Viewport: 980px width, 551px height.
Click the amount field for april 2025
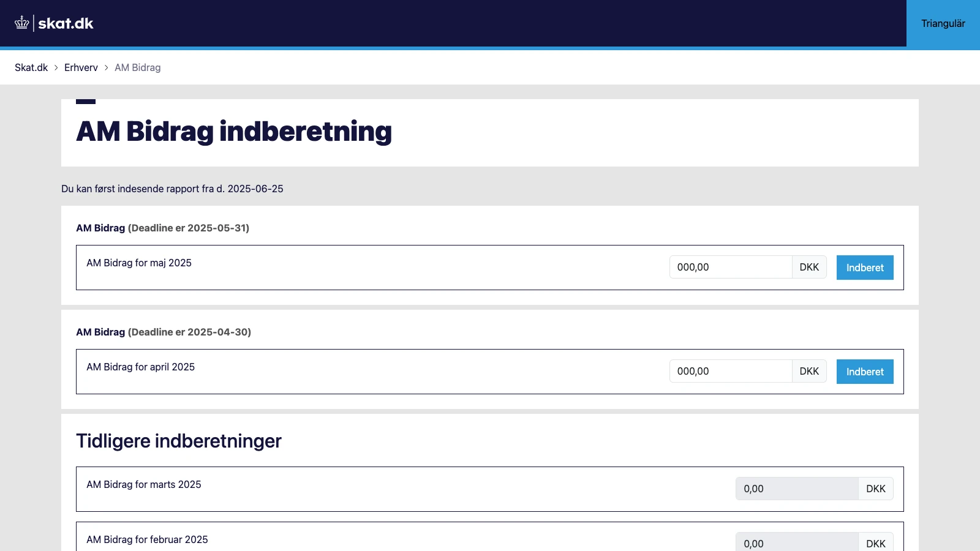point(731,371)
